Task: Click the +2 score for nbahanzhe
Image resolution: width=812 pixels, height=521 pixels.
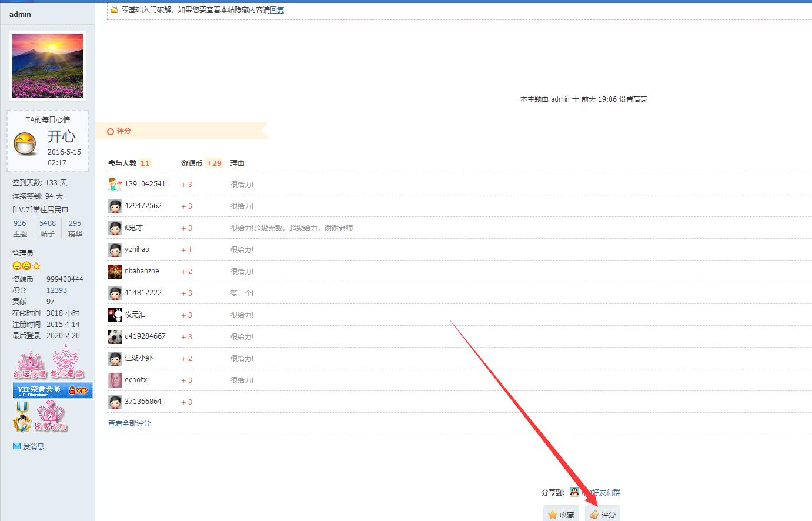Action: [186, 272]
